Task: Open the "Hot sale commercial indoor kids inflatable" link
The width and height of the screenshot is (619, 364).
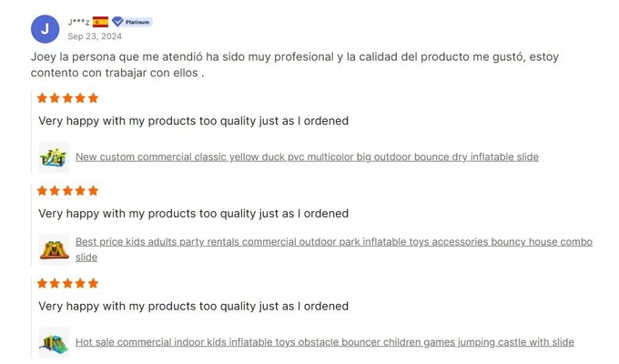Action: pos(324,342)
